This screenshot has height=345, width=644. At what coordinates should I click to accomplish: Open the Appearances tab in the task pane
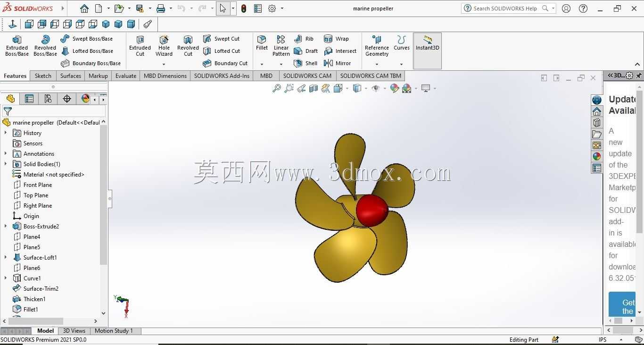pyautogui.click(x=597, y=157)
